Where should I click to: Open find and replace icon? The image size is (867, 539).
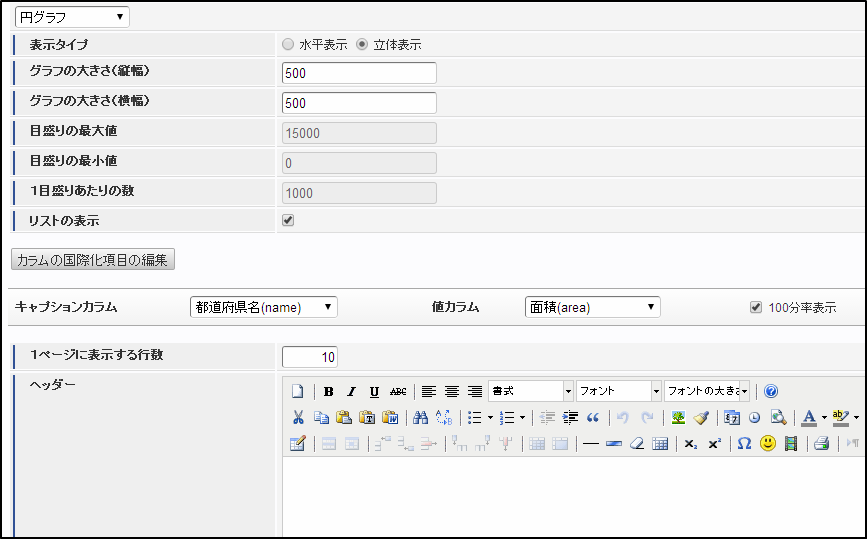click(444, 417)
